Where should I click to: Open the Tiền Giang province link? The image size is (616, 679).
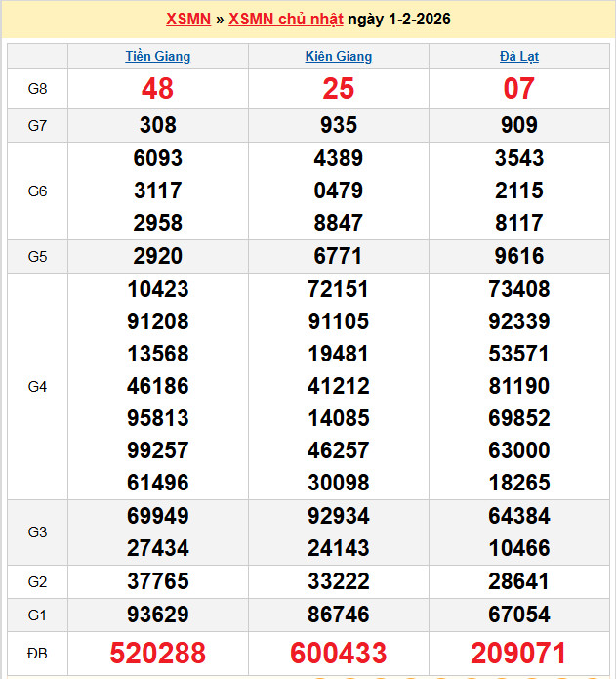coord(158,56)
